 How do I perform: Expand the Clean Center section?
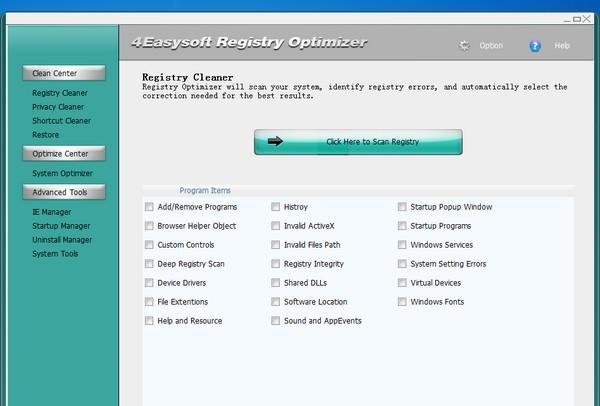pos(64,73)
